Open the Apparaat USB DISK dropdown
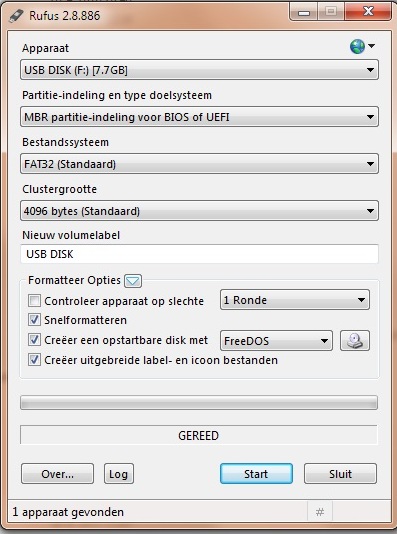Image resolution: width=397 pixels, height=534 pixels. (x=199, y=70)
